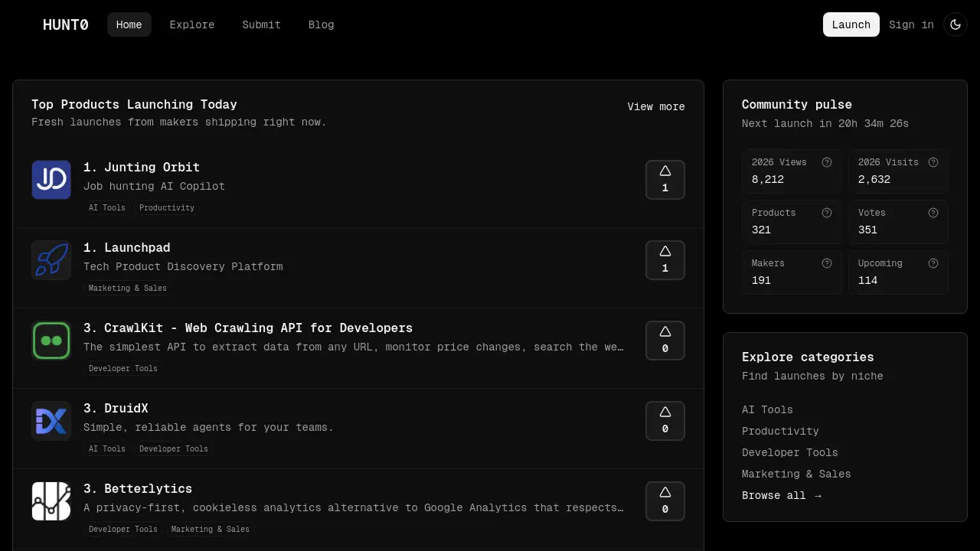Click 'Community pulse' heading
The height and width of the screenshot is (551, 980).
click(797, 104)
